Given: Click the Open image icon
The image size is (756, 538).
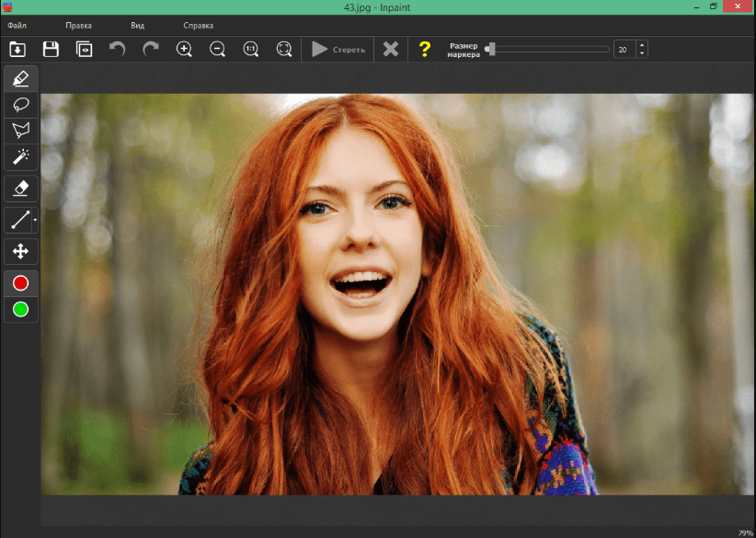Looking at the screenshot, I should [17, 49].
